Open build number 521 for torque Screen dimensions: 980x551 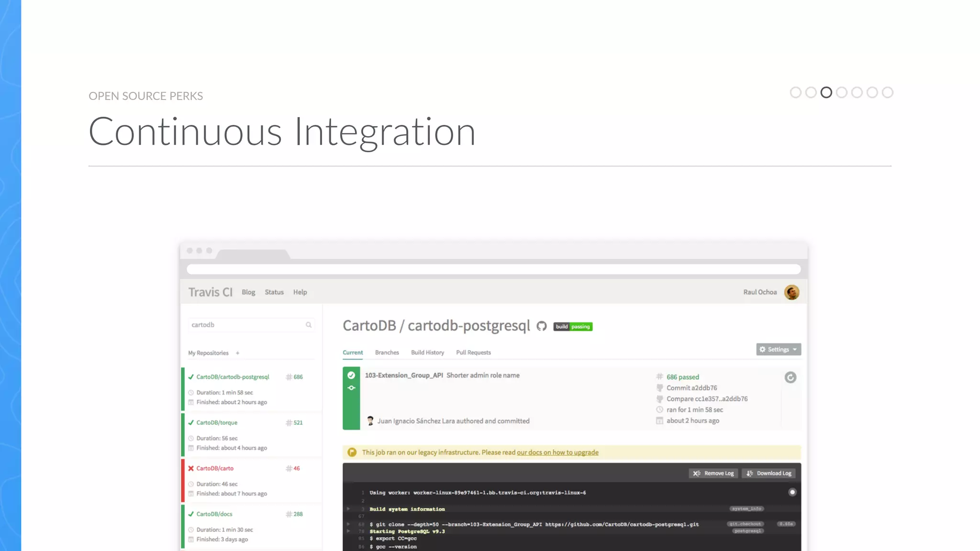click(294, 423)
